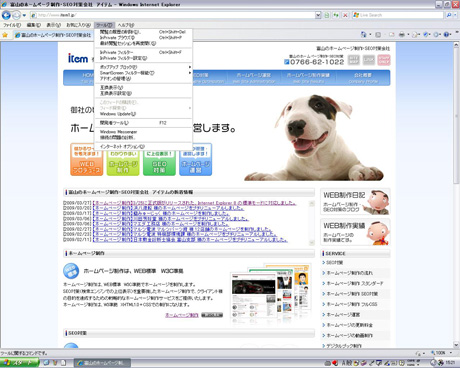Image resolution: width=460 pixels, height=368 pixels.
Task: Stop loading with the red X icon
Action: [x=345, y=15]
